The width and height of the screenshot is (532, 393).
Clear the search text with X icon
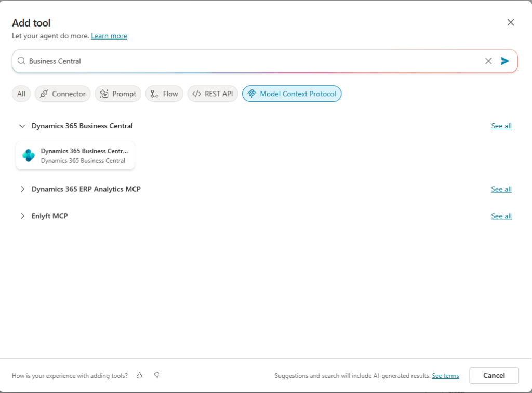coord(488,61)
